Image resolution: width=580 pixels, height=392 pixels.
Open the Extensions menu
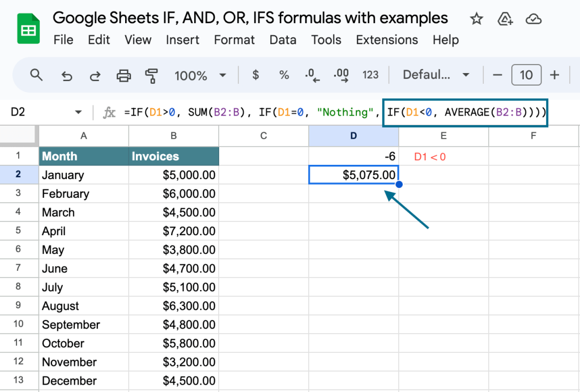tap(387, 40)
